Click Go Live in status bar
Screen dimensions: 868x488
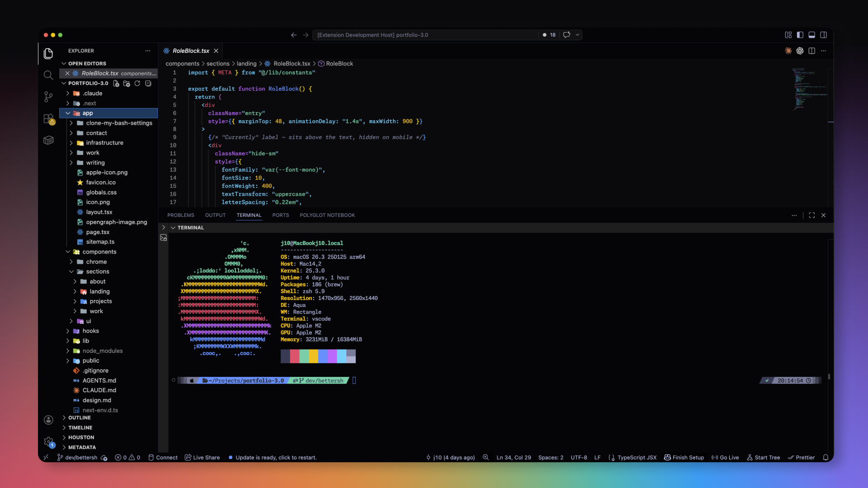click(725, 458)
